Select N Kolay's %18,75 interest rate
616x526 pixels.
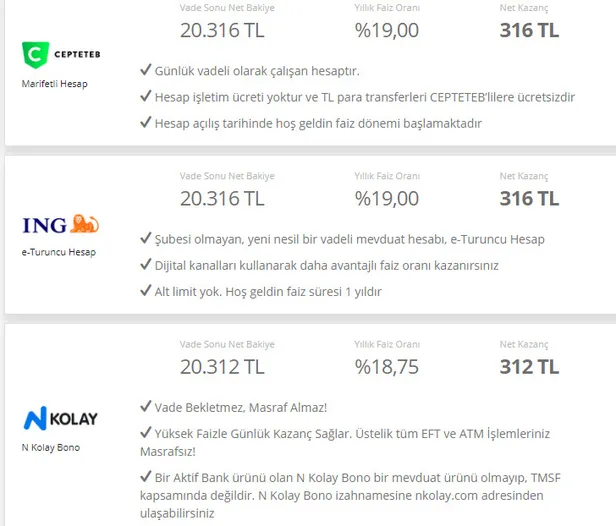(x=386, y=367)
